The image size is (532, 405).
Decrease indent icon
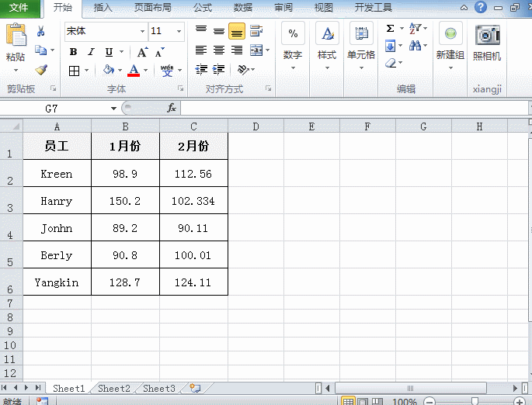pyautogui.click(x=201, y=70)
